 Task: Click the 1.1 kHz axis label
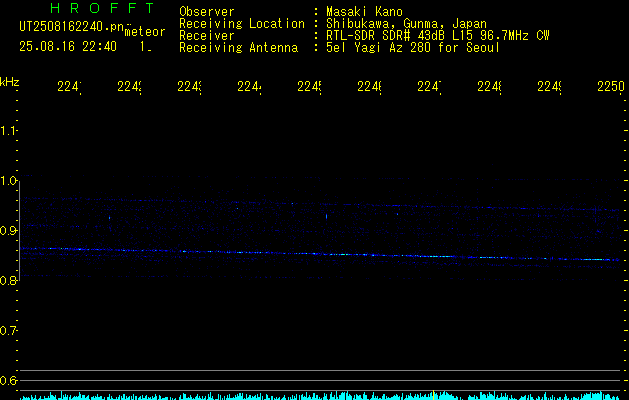coord(8,131)
